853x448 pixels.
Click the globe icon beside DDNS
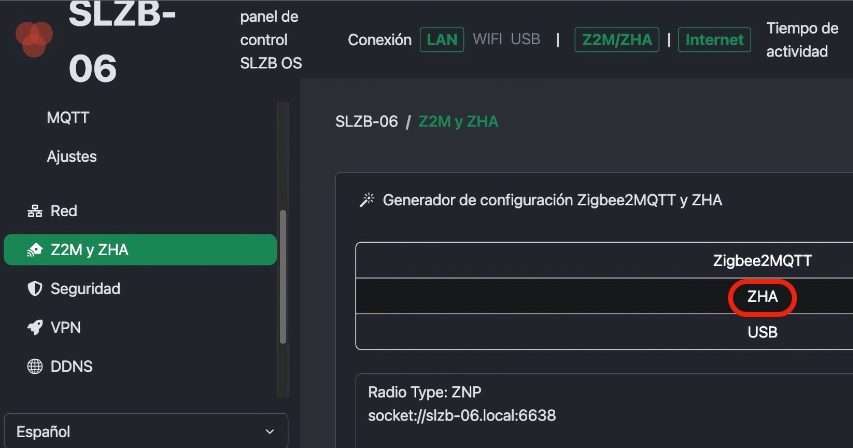(35, 366)
